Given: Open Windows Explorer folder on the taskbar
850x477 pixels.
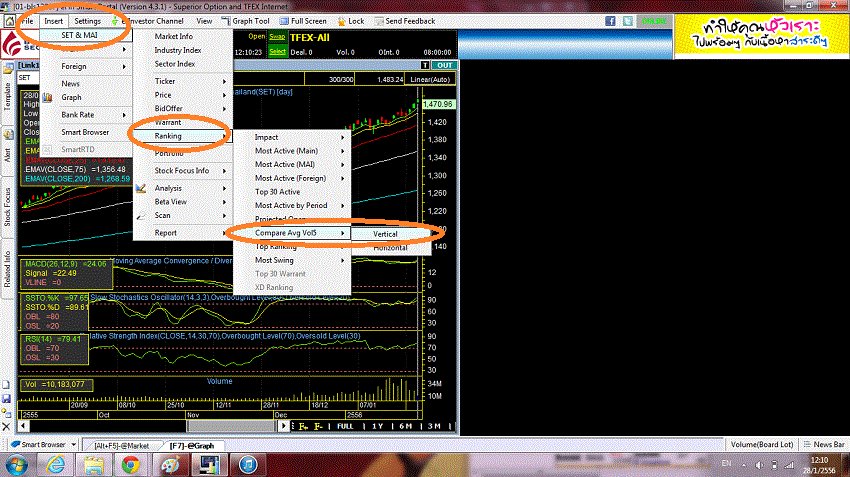Looking at the screenshot, I should click(x=93, y=465).
